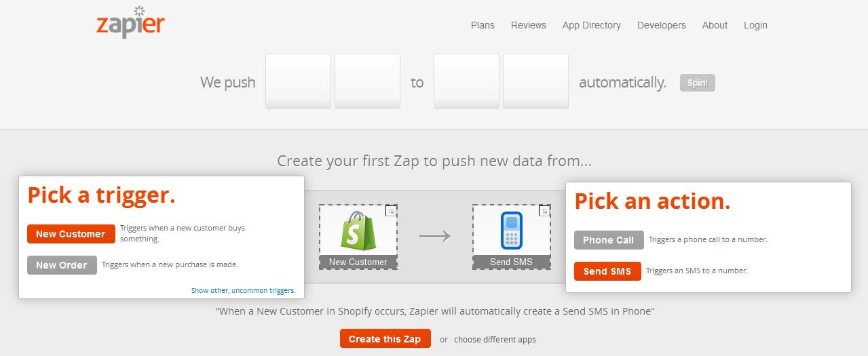Open the App Directory
This screenshot has width=868, height=356.
tap(591, 25)
